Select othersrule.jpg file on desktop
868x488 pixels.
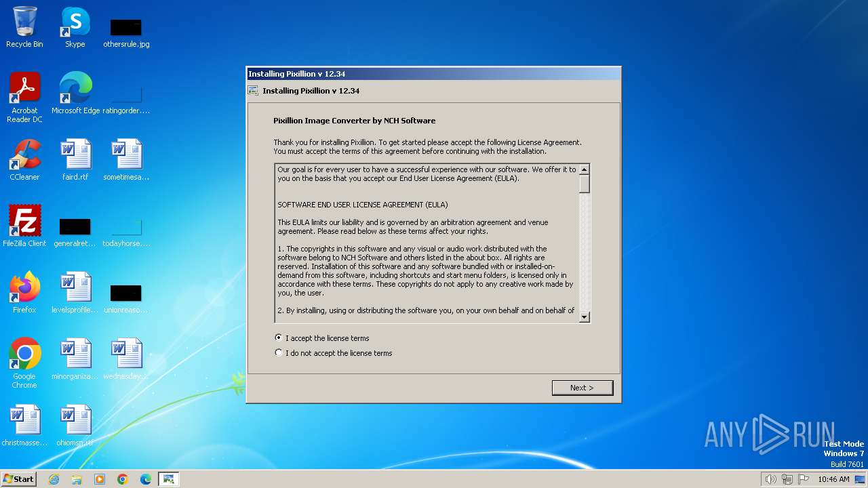(x=126, y=32)
